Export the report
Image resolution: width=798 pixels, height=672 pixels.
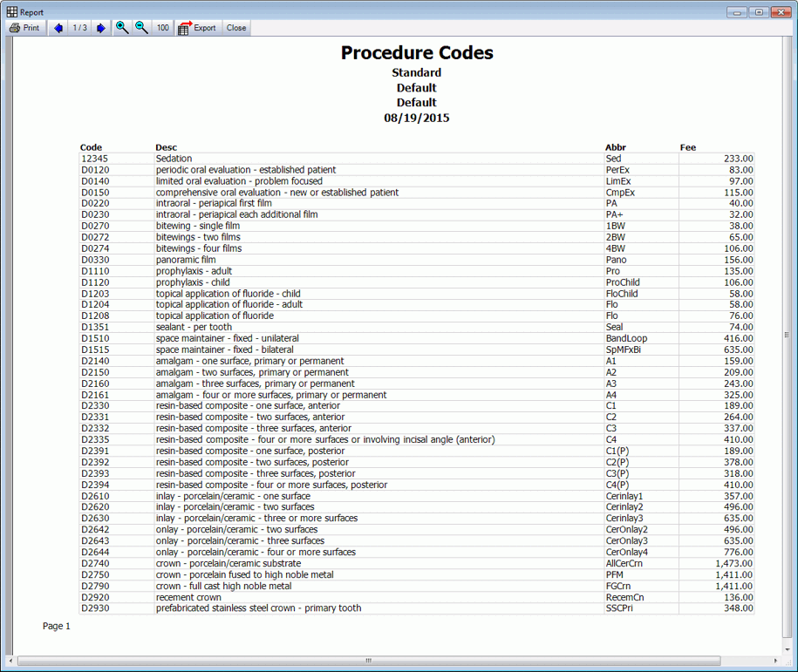[x=197, y=28]
